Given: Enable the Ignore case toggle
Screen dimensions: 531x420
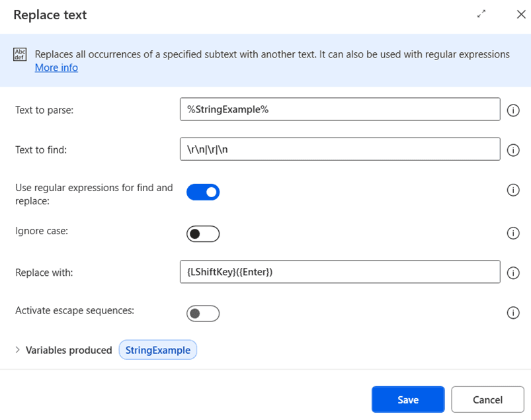Looking at the screenshot, I should click(203, 234).
